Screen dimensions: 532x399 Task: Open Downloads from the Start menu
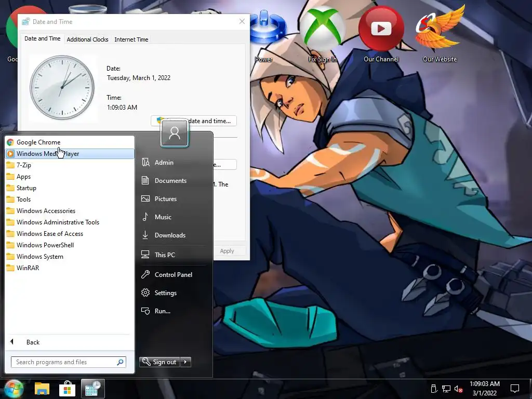coord(172,235)
